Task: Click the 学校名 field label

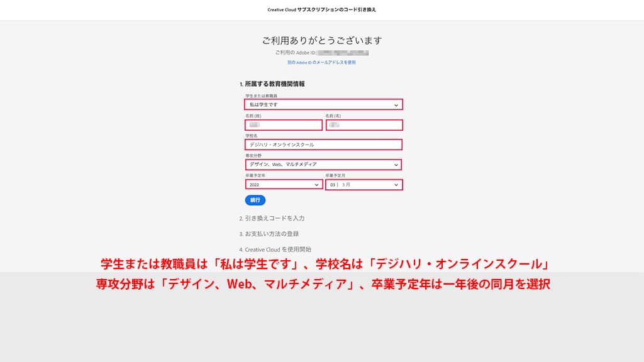Action: tap(252, 136)
